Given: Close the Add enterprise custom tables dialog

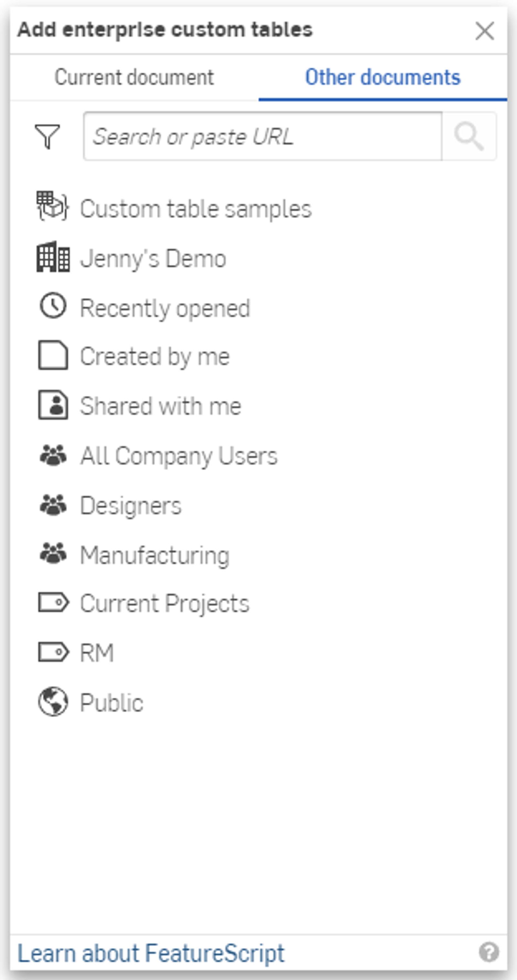Looking at the screenshot, I should click(485, 30).
